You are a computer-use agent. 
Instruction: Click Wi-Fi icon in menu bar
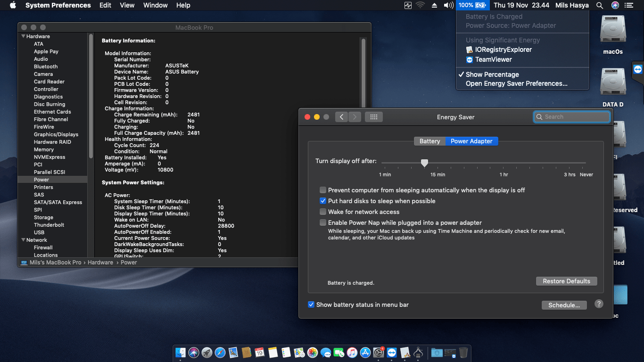pos(420,5)
